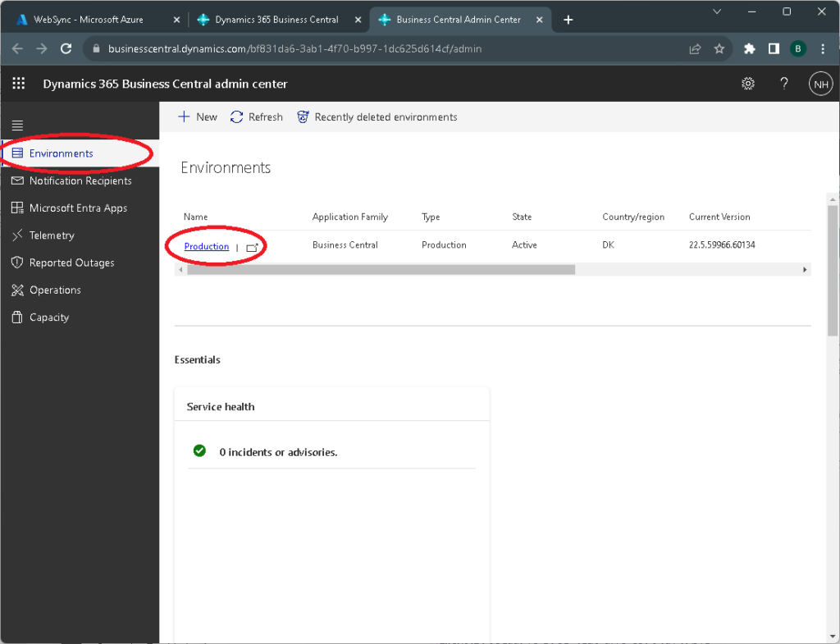Image resolution: width=840 pixels, height=644 pixels.
Task: Collapse the navigation sidebar
Action: 17,125
